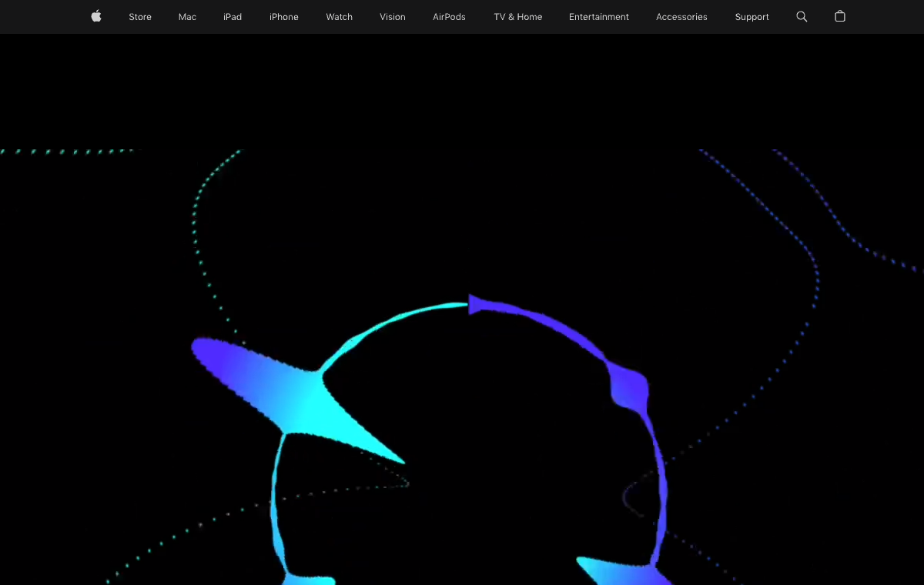The width and height of the screenshot is (924, 585).
Task: Click the Apple logo icon
Action: [x=96, y=16]
